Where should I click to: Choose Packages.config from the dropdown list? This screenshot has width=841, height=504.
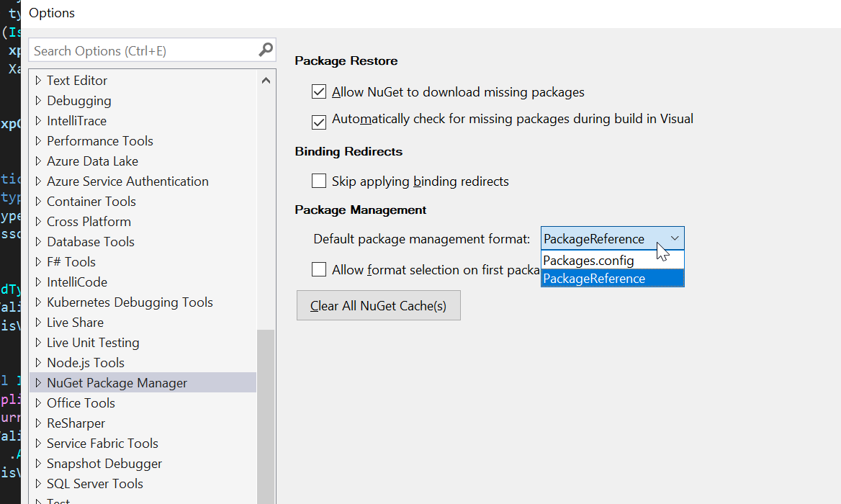pyautogui.click(x=589, y=260)
